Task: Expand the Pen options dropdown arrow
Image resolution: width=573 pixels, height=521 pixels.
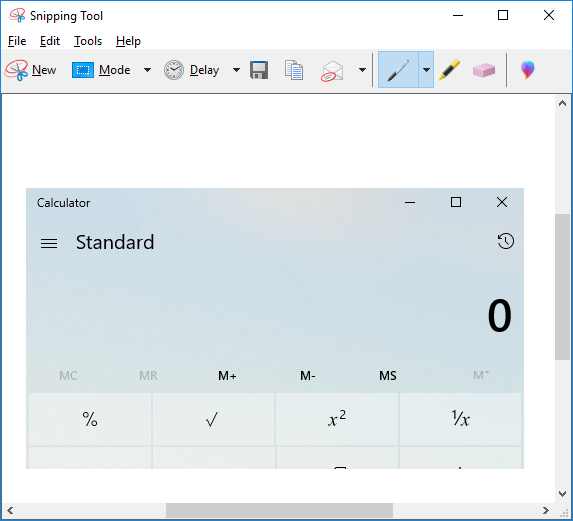Action: [426, 70]
